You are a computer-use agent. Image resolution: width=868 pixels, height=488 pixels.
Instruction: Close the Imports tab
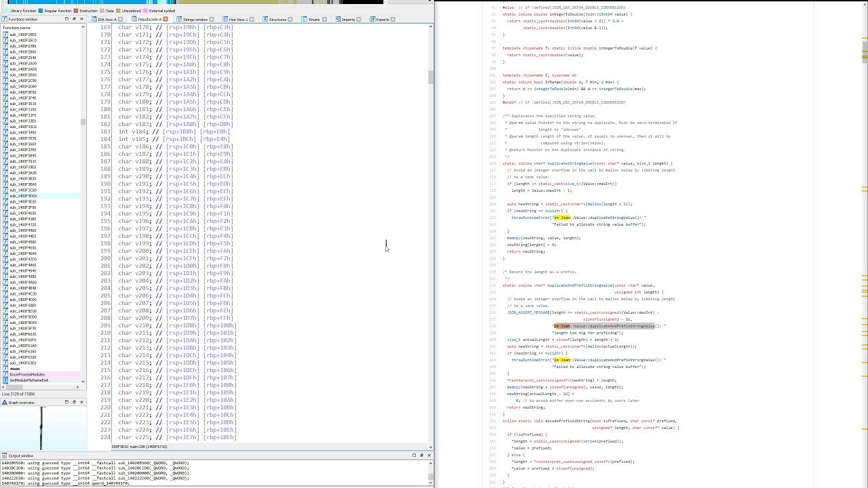coord(359,20)
